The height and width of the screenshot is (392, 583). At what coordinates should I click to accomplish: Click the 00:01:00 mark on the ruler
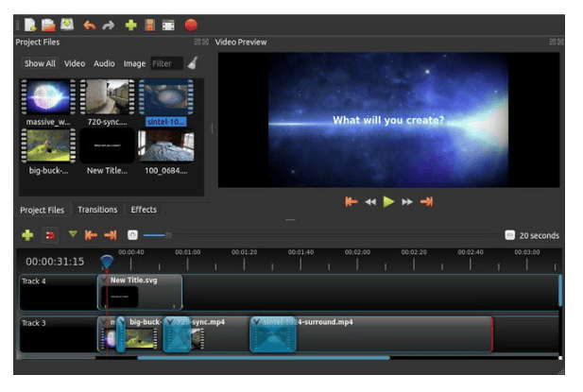coord(188,252)
